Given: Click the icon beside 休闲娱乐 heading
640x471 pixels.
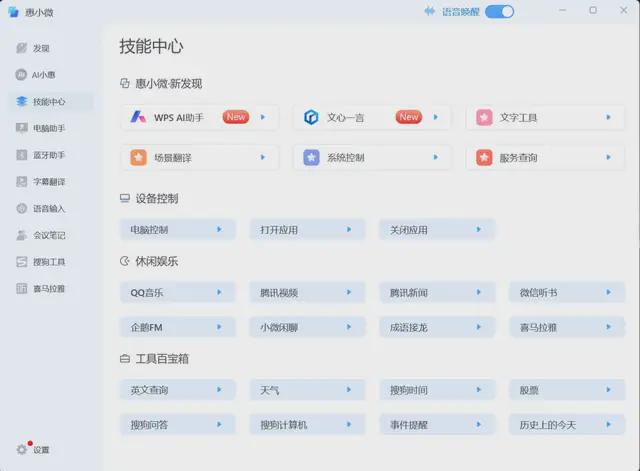Looking at the screenshot, I should click(x=124, y=261).
